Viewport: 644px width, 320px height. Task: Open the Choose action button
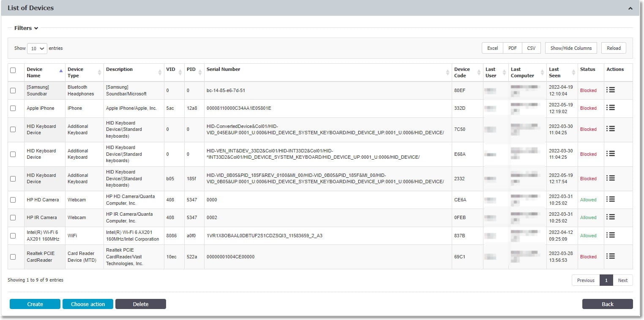[88, 304]
